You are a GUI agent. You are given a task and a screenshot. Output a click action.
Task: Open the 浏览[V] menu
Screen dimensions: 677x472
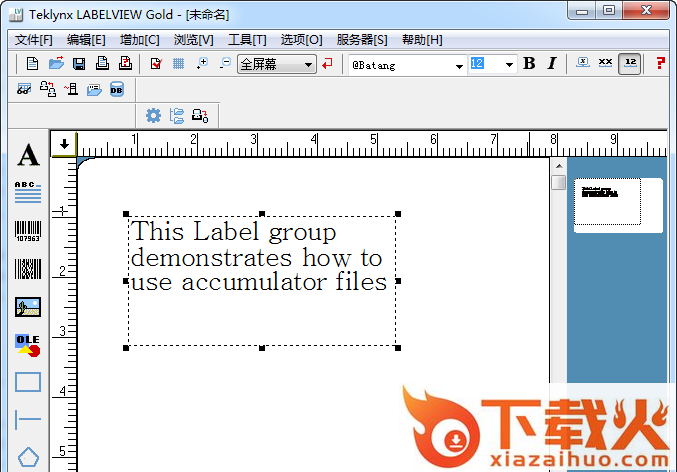[x=193, y=40]
